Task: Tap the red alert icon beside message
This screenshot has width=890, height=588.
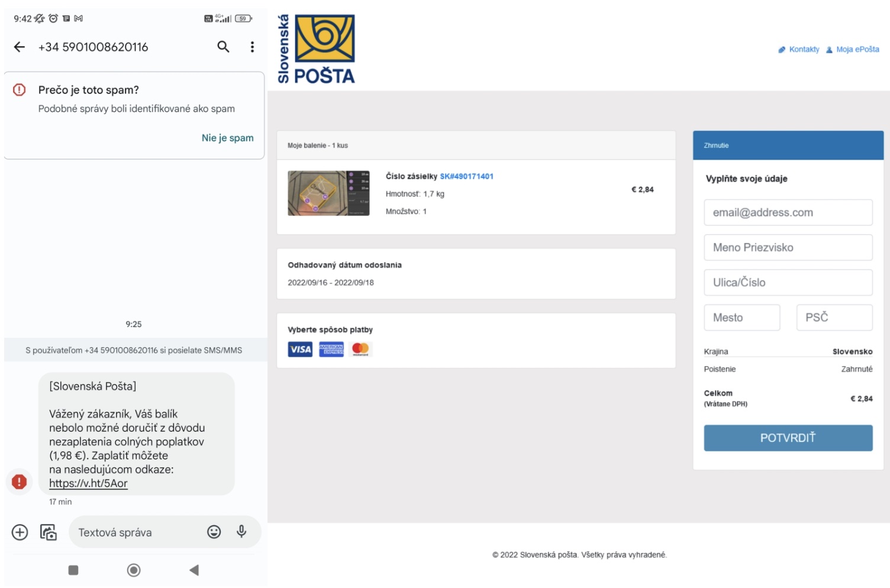Action: click(x=20, y=482)
